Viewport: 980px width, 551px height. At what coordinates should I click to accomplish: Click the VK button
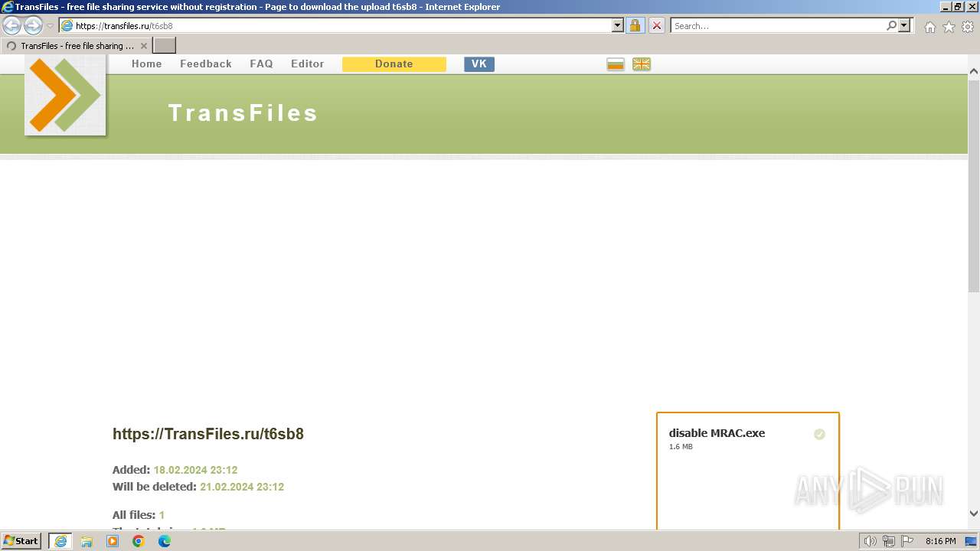click(x=479, y=64)
